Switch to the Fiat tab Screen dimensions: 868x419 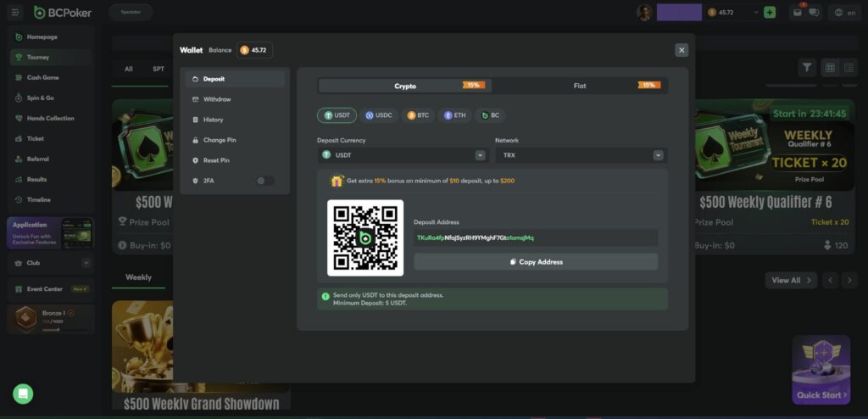click(x=580, y=86)
